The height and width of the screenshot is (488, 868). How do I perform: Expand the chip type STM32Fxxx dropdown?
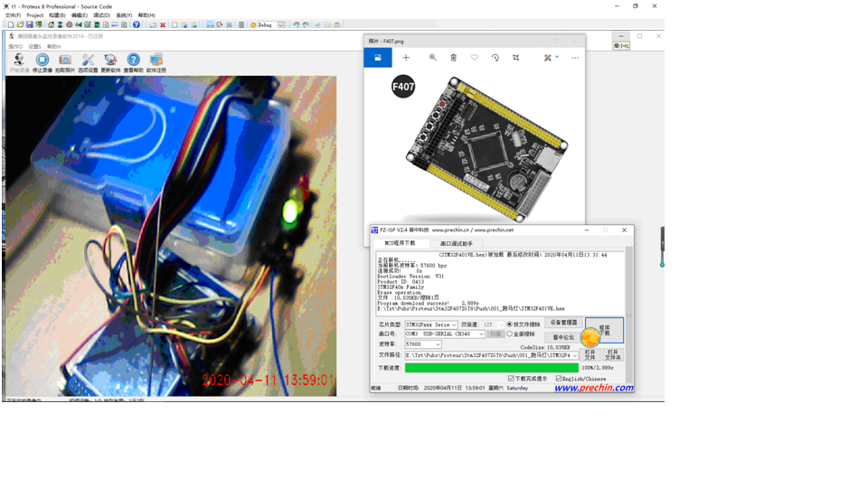(x=454, y=324)
